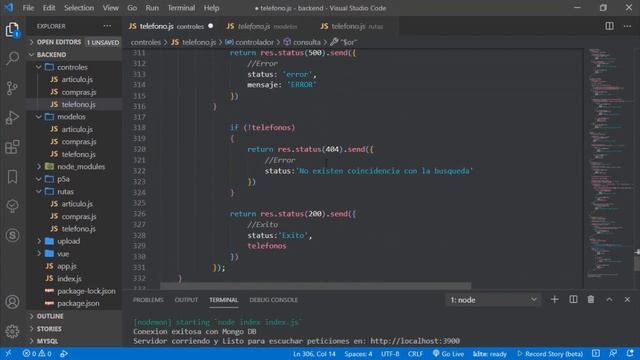This screenshot has width=640, height=360.
Task: Click the Ln 306, Col 14 status entry
Action: coord(314,353)
